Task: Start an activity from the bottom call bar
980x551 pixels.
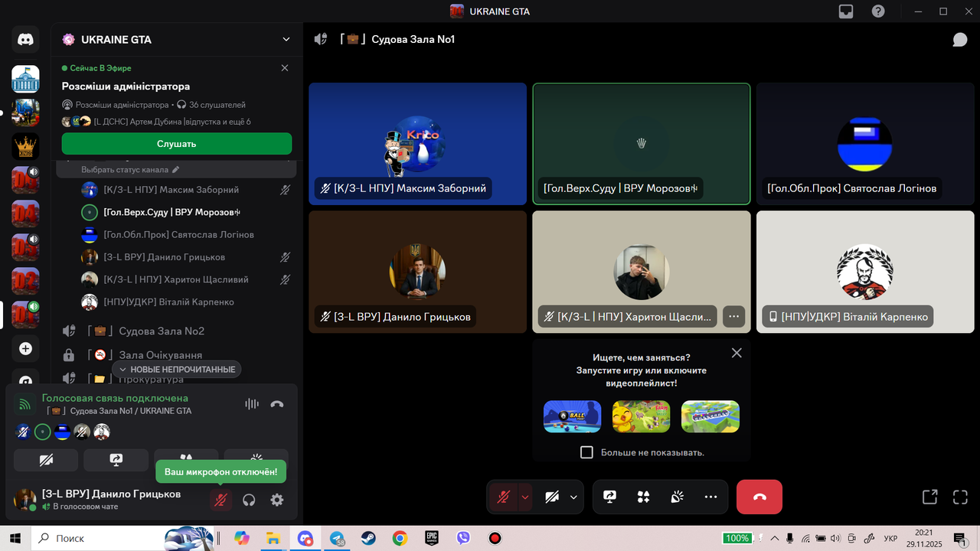Action: tap(644, 497)
